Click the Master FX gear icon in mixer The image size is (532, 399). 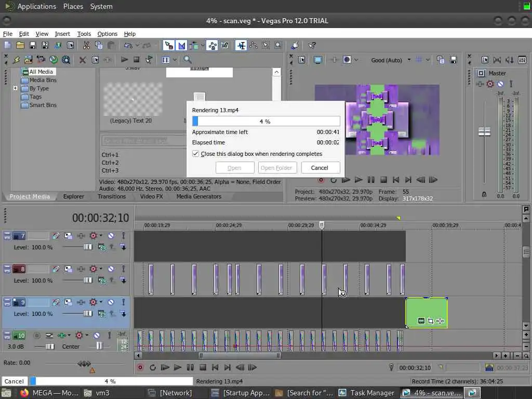[x=490, y=84]
